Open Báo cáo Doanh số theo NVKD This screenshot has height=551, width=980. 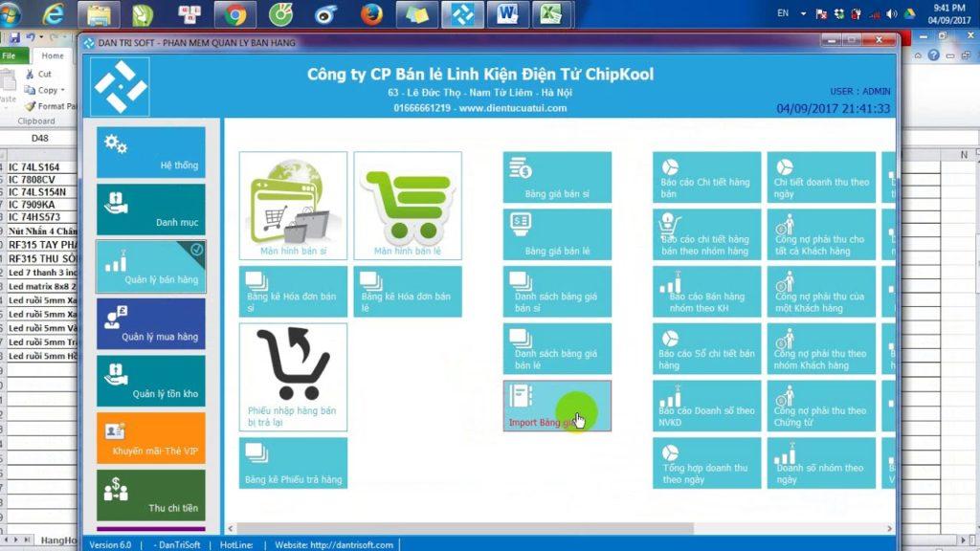coord(707,406)
